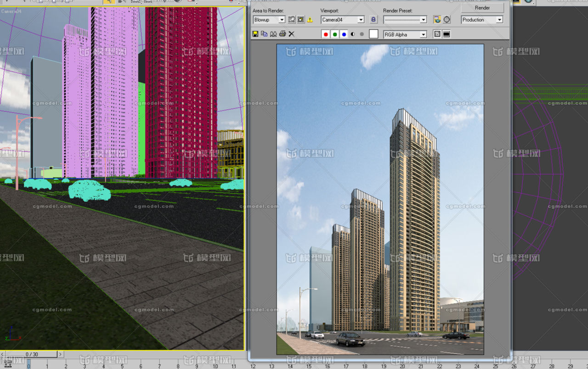Save the rendered image with disk icon
The height and width of the screenshot is (369, 588).
click(x=255, y=34)
